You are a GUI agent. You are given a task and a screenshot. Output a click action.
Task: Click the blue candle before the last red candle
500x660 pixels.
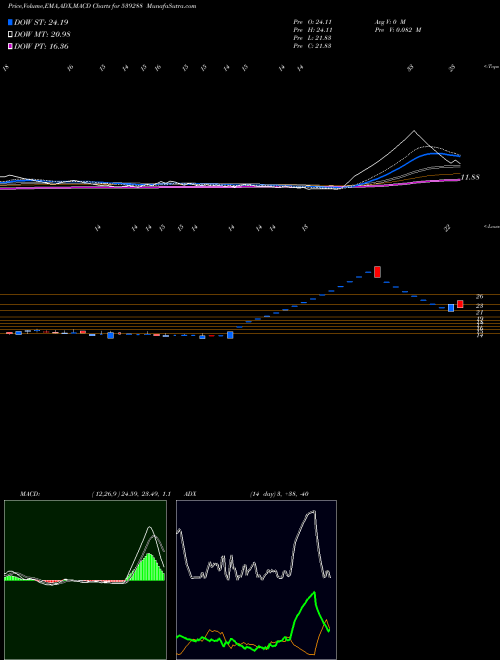click(451, 308)
